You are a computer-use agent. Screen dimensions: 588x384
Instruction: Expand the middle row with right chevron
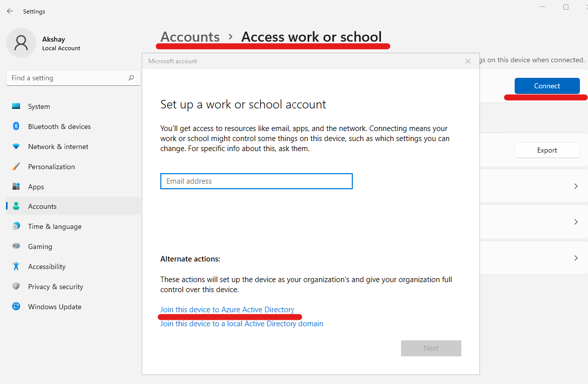(x=576, y=222)
